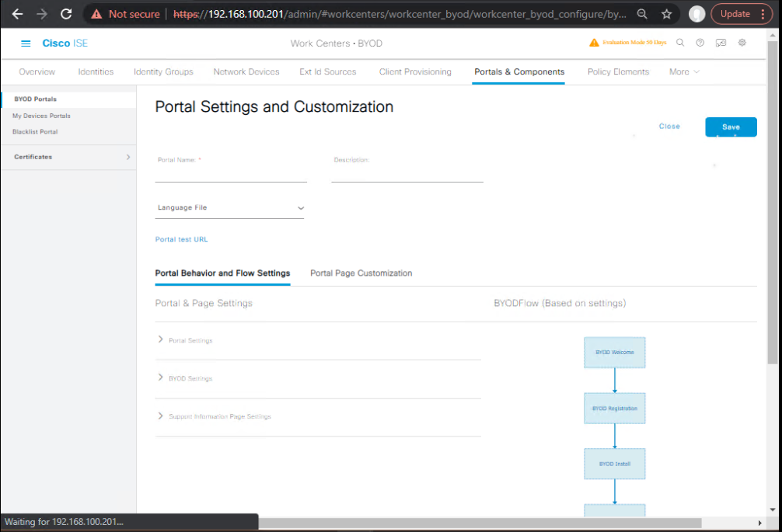
Task: Open the Portal test URL link
Action: click(182, 239)
